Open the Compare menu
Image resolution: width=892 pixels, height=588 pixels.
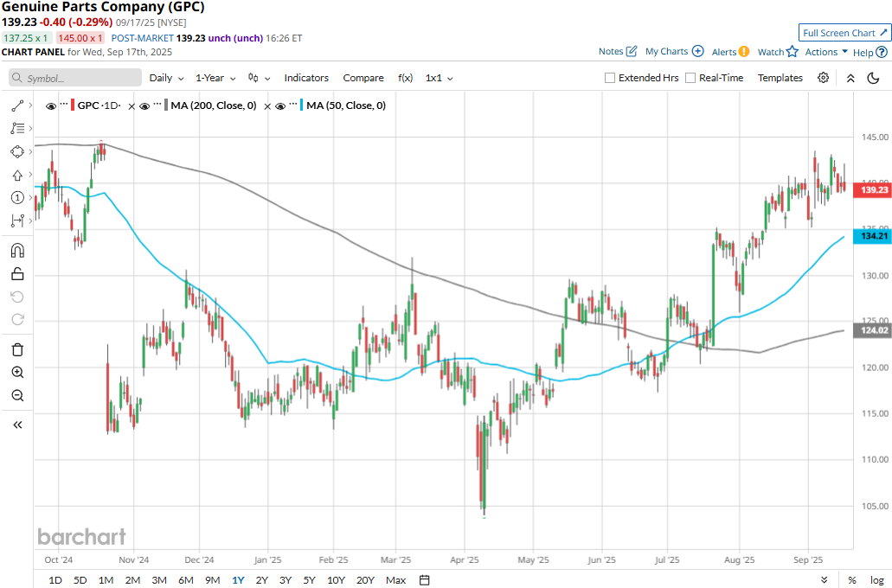(363, 78)
